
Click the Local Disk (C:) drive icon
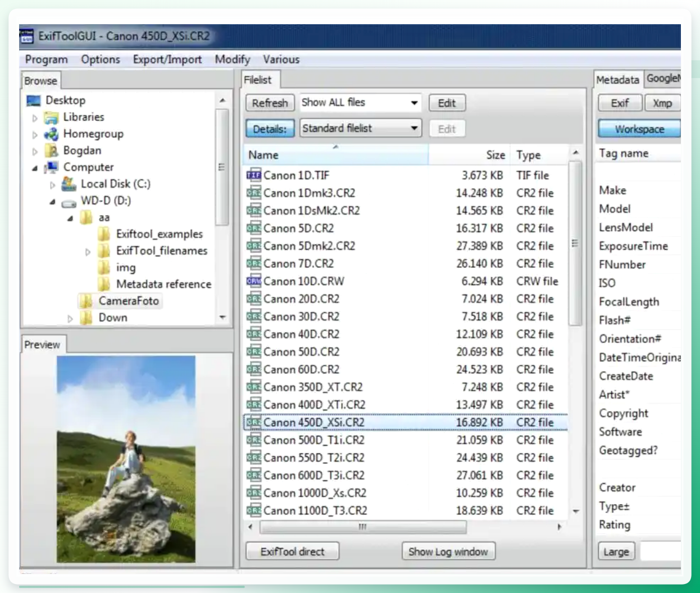point(69,184)
